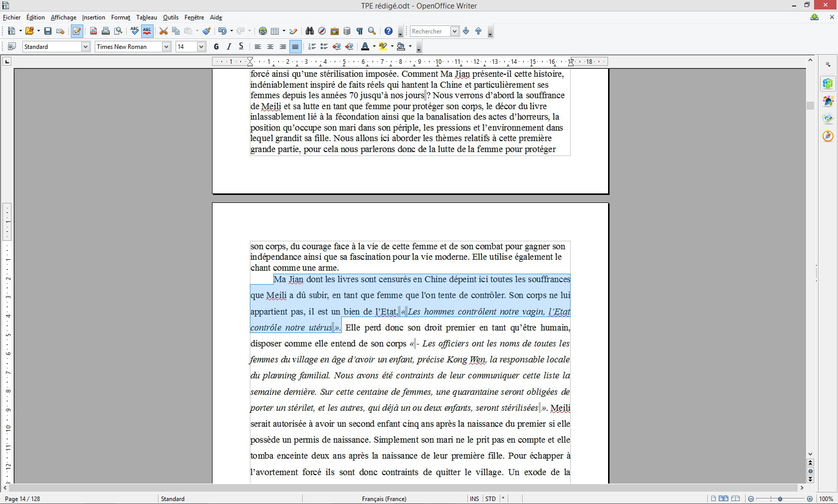Expand Undo history dropdown arrow
The height and width of the screenshot is (504, 838).
coord(231,31)
